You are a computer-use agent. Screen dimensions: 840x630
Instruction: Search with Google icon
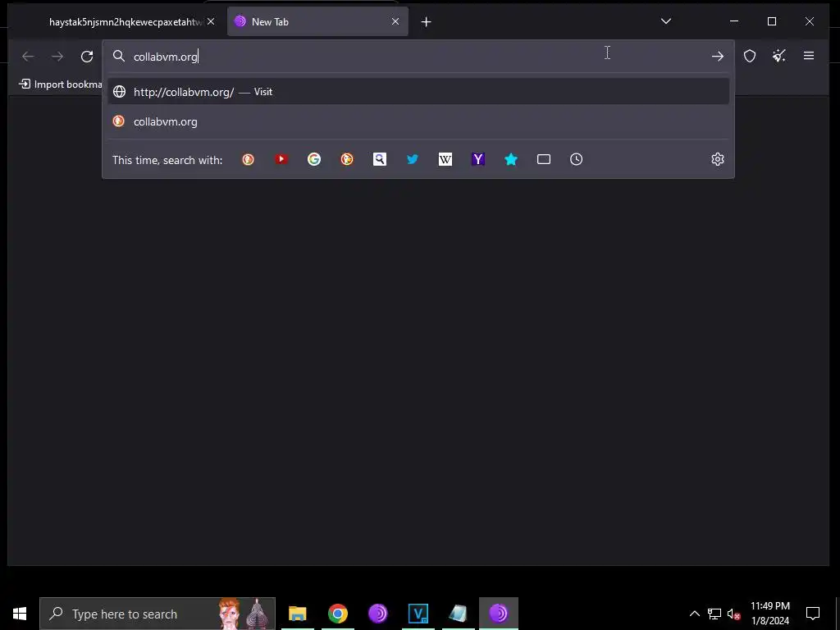(x=314, y=159)
